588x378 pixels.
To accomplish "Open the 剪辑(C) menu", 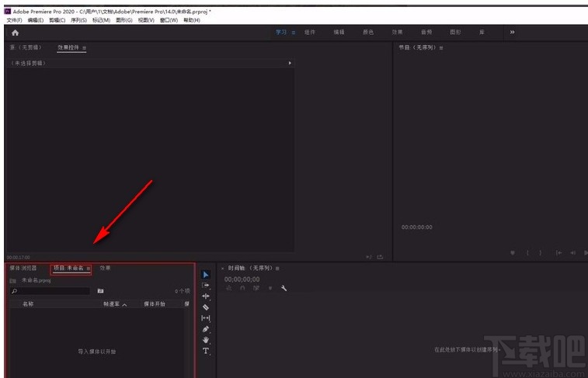I will point(57,20).
